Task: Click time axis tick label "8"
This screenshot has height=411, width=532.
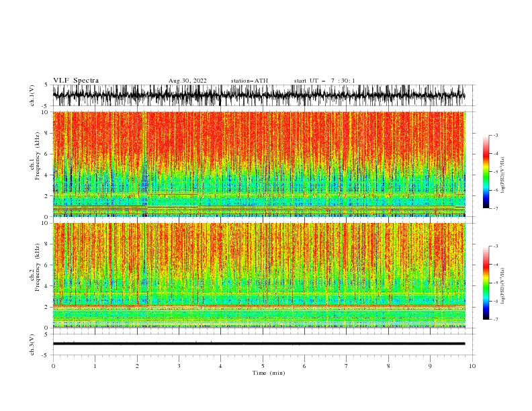Action: (388, 366)
